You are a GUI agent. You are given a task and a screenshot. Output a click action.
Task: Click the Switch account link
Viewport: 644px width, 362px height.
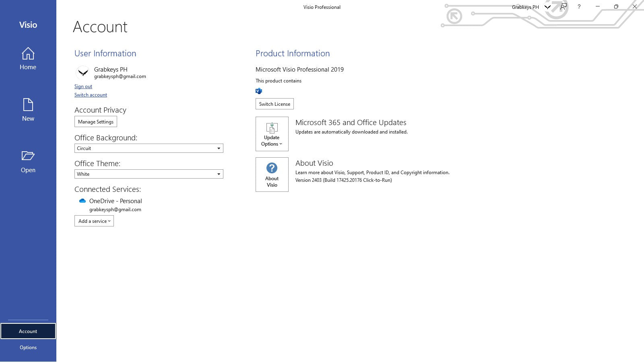pos(91,95)
